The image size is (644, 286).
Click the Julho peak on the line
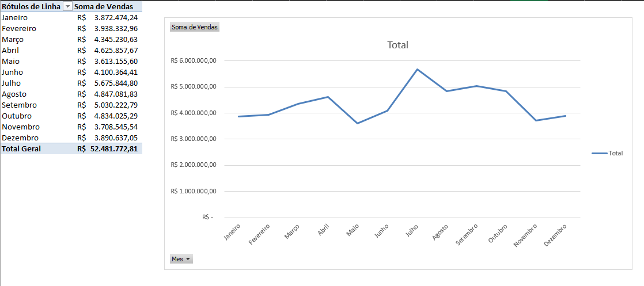(x=417, y=69)
